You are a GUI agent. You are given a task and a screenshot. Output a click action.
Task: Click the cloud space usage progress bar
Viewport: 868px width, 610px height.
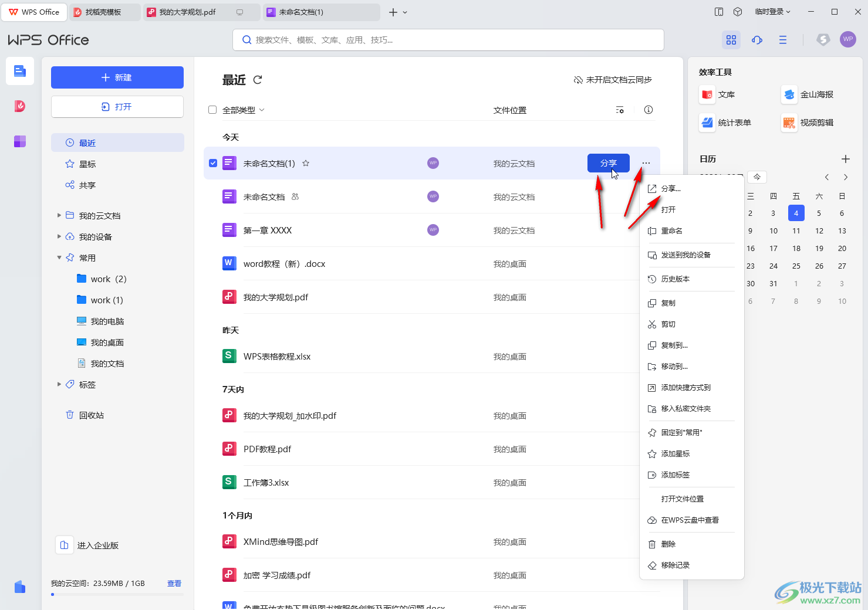(117, 594)
